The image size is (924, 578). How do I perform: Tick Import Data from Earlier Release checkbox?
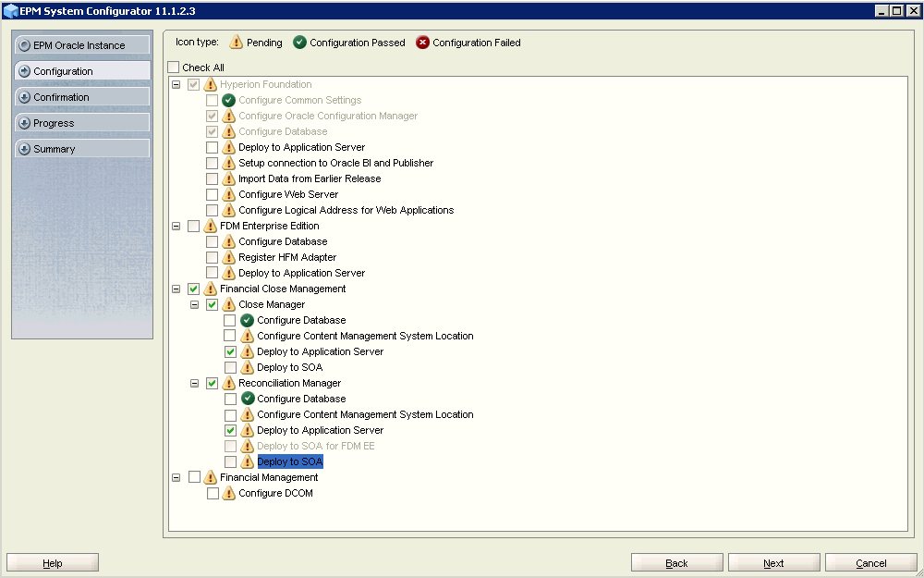213,178
